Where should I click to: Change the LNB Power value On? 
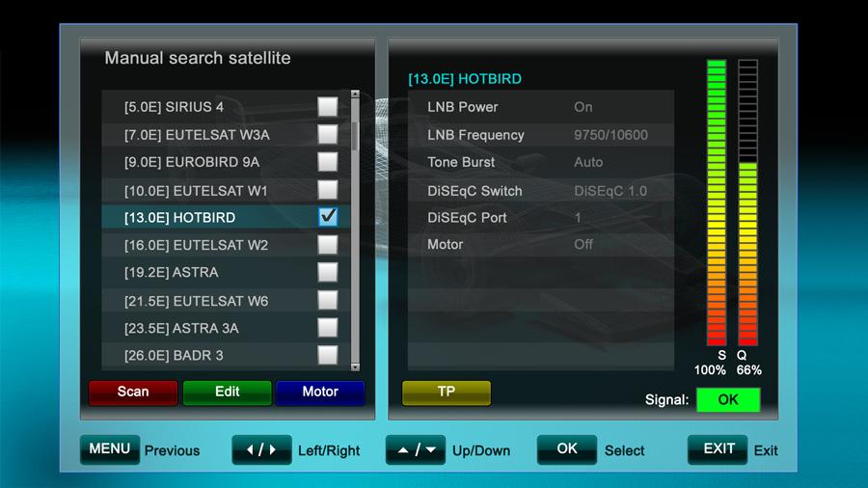[583, 107]
